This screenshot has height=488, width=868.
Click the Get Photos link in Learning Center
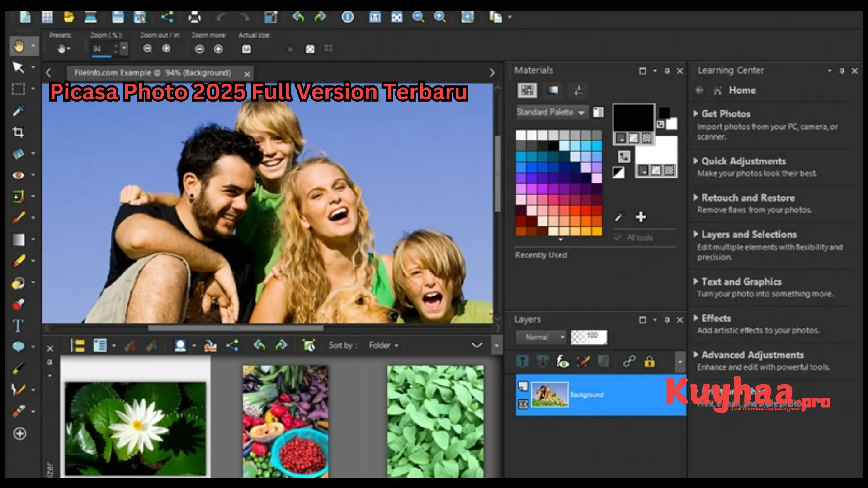tap(725, 114)
